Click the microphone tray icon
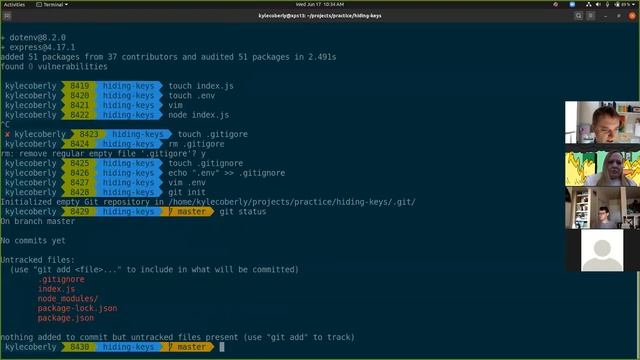This screenshot has height=360, width=640. tap(607, 4)
